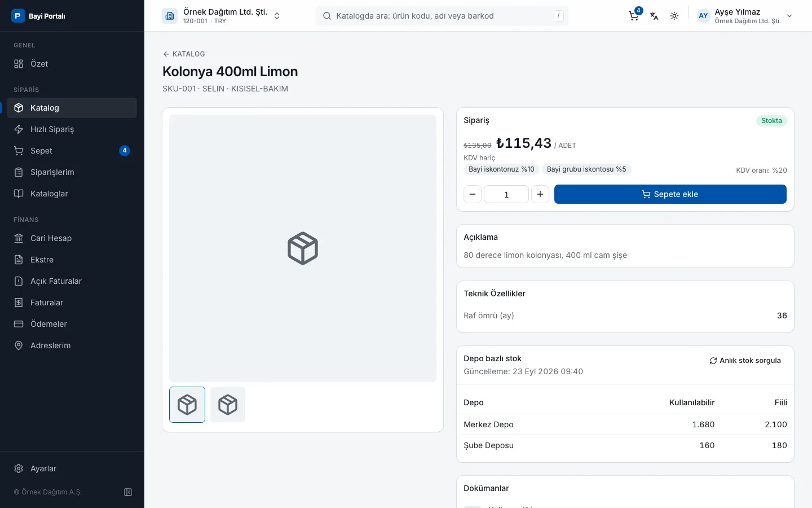
Task: Click the quantity input field
Action: (x=506, y=194)
